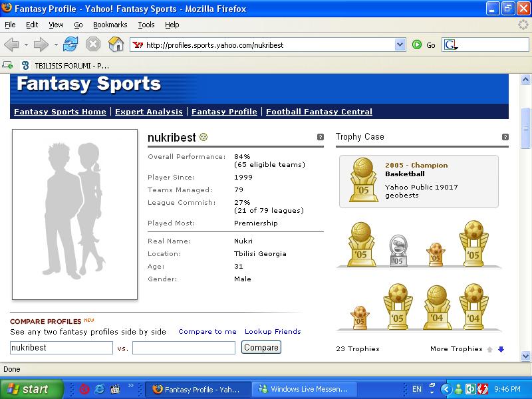Click the gold '04 soccer trophy on second shelf
Image resolution: width=532 pixels, height=399 pixels.
473,307
